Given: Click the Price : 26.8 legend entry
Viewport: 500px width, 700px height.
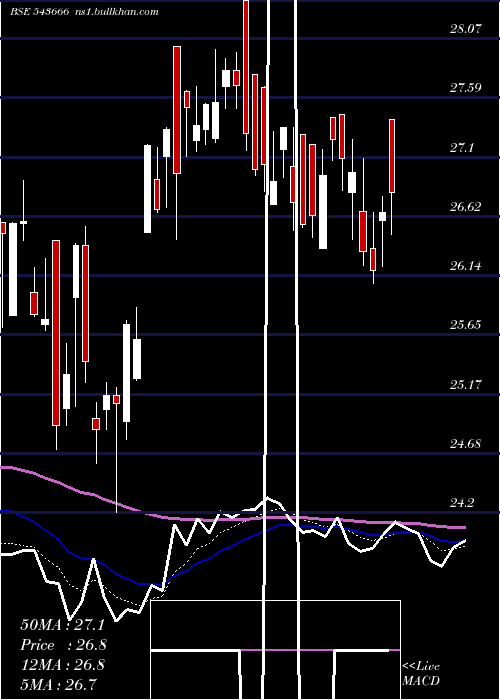Looking at the screenshot, I should click(63, 645).
